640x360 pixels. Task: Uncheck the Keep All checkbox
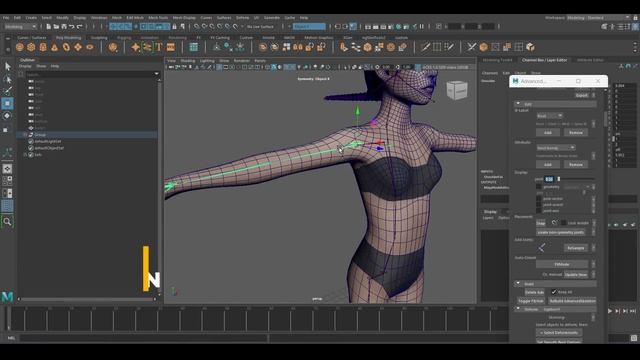[x=554, y=292]
